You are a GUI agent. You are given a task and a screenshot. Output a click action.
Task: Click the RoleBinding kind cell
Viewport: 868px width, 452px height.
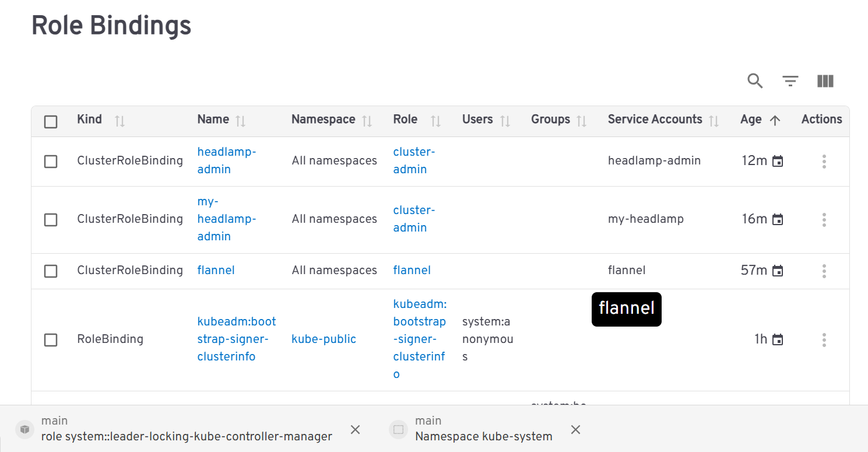[110, 339]
